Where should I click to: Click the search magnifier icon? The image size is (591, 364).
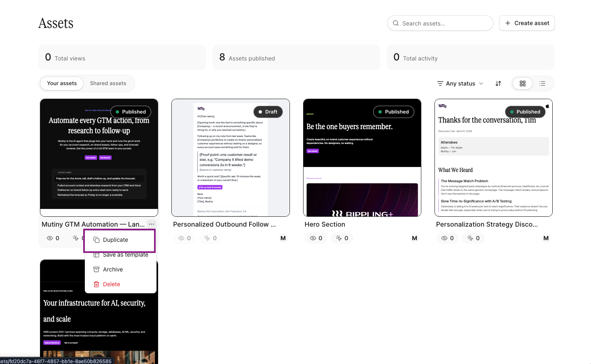(x=396, y=23)
